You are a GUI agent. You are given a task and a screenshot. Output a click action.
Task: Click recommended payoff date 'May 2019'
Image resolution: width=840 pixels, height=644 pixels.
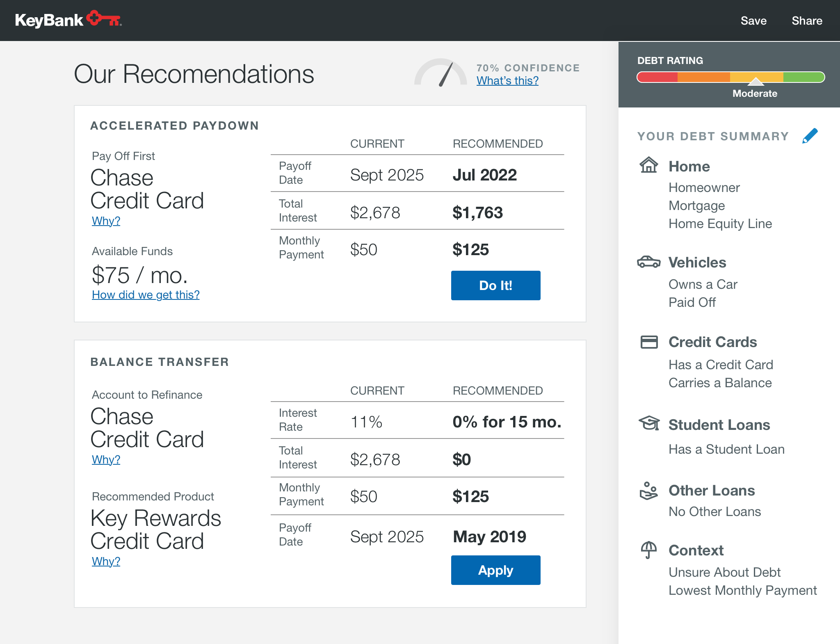pyautogui.click(x=489, y=537)
